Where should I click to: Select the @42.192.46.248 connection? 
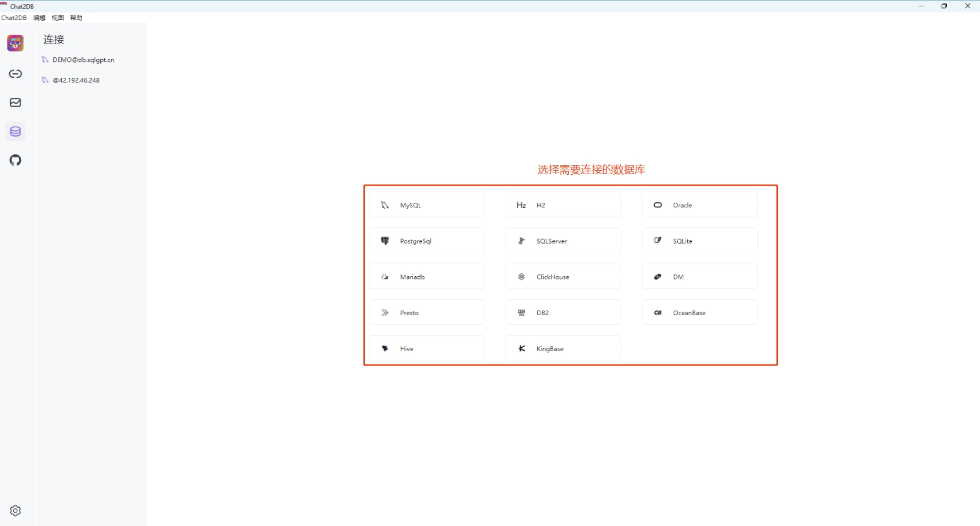76,80
